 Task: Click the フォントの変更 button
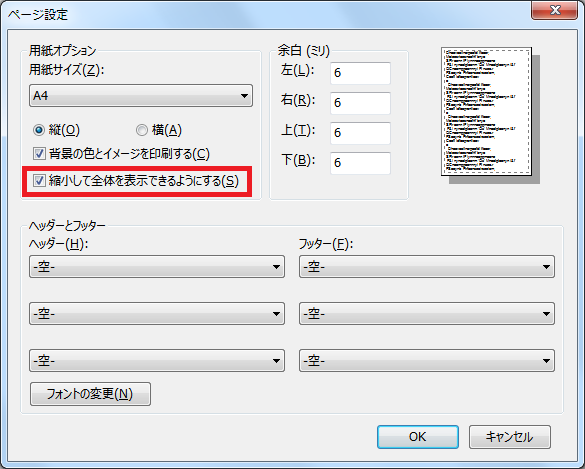(x=90, y=394)
